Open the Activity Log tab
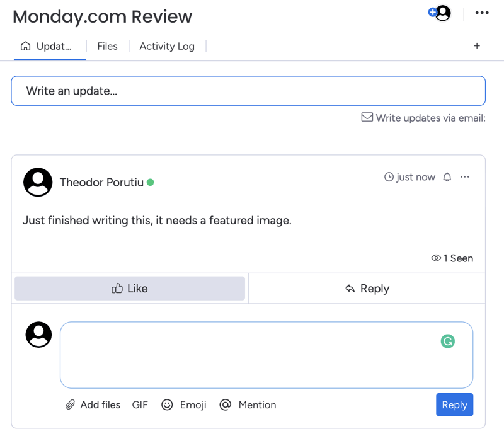 pyautogui.click(x=167, y=46)
